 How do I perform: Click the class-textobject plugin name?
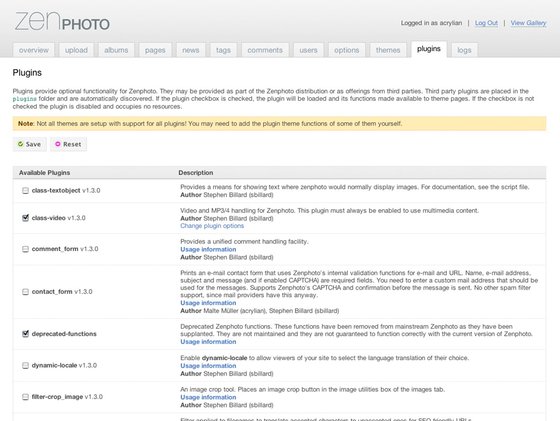coord(56,190)
